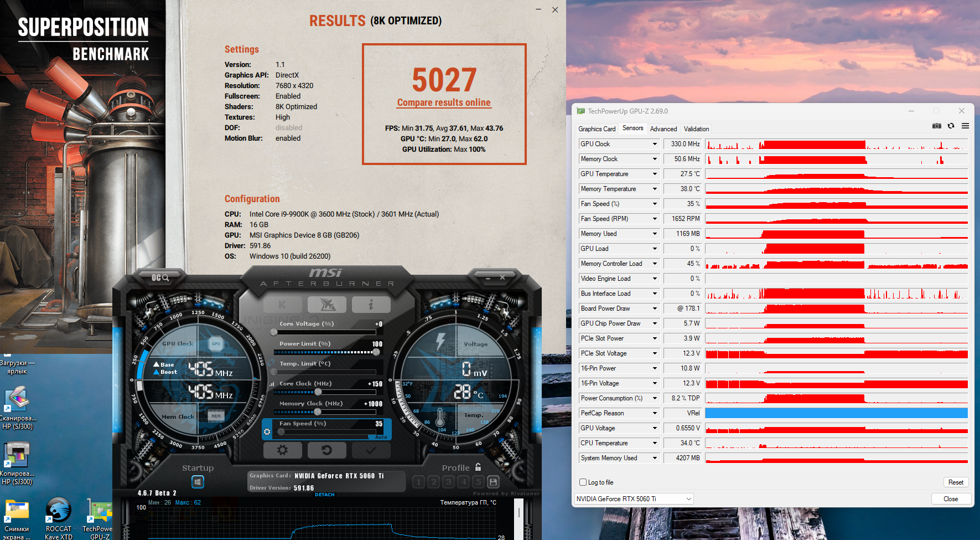Toggle the fan speed Auto mode
The height and width of the screenshot is (540, 980).
click(381, 437)
